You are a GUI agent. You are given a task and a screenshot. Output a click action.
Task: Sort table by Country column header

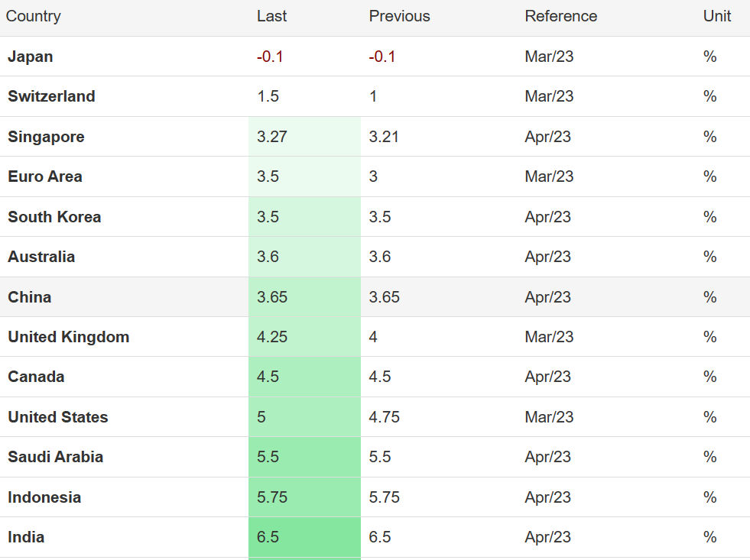click(33, 16)
